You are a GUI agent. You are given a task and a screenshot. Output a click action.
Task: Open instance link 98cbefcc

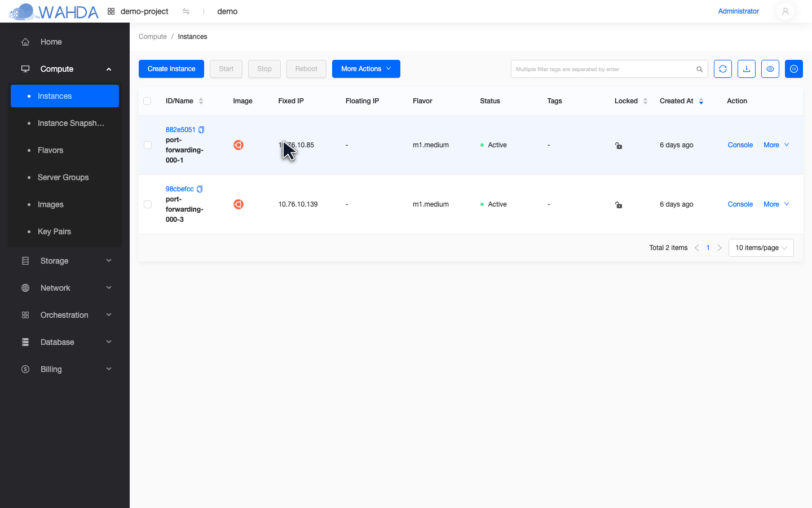(x=180, y=189)
